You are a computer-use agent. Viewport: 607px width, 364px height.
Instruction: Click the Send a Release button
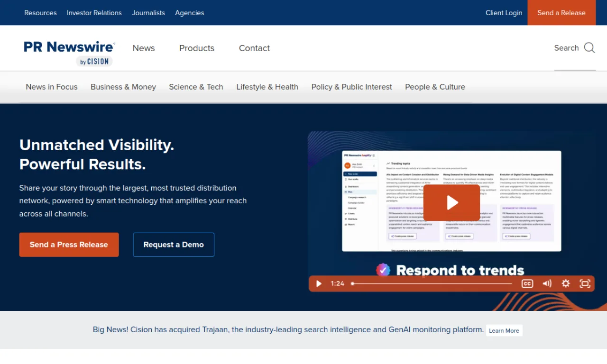click(561, 13)
